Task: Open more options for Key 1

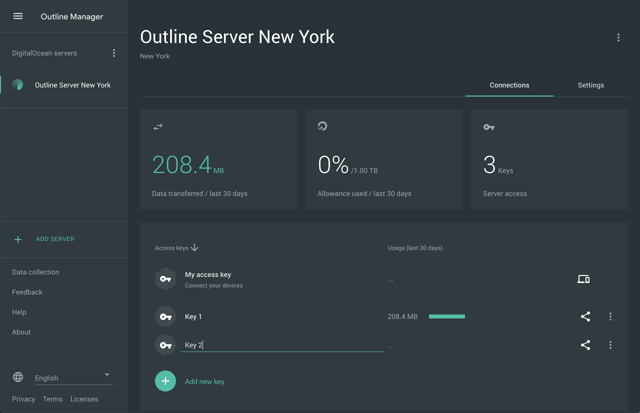Action: pos(610,317)
